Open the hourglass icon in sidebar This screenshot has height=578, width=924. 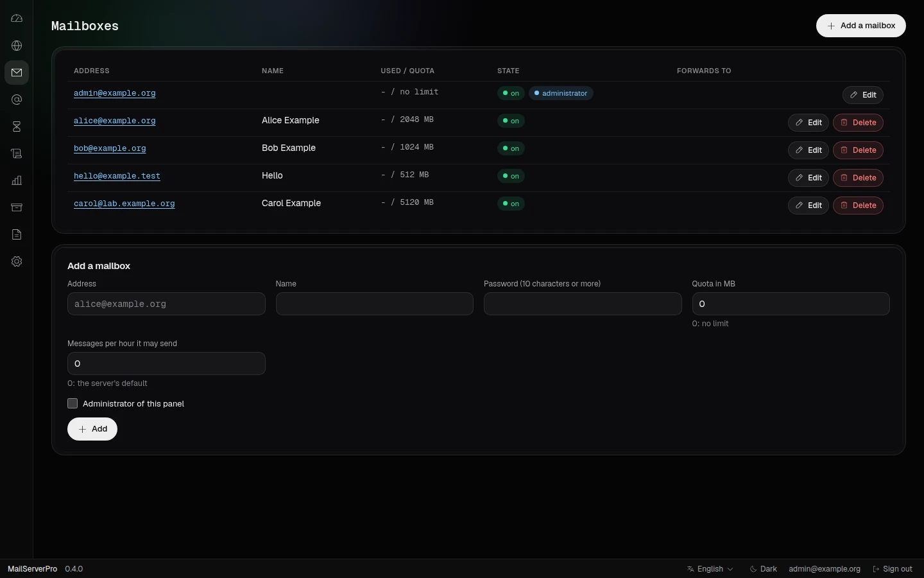17,127
